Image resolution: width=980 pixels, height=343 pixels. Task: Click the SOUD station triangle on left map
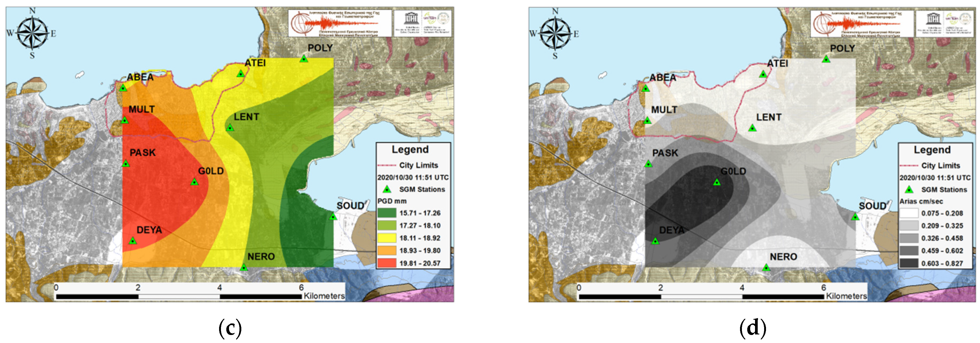(333, 217)
